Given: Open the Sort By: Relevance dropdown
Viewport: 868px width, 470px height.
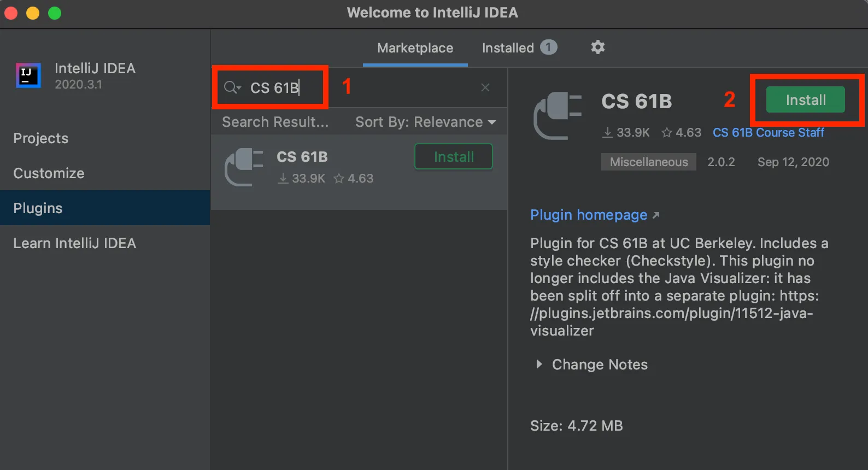Looking at the screenshot, I should tap(426, 122).
